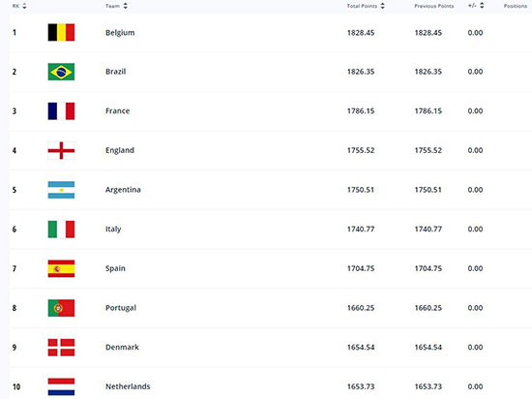Open the Argentina team link

pos(123,190)
